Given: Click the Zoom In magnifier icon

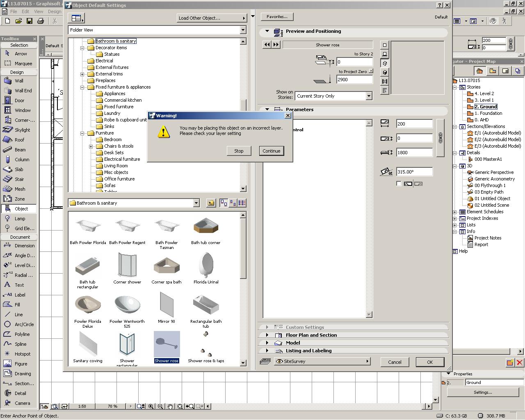Looking at the screenshot, I should pyautogui.click(x=151, y=406).
